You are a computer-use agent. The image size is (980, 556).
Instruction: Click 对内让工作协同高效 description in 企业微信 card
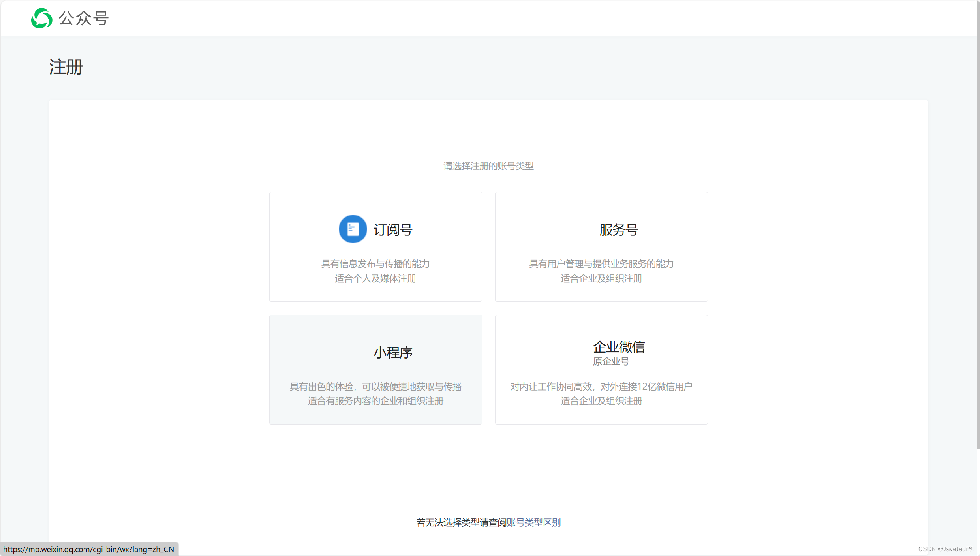click(601, 387)
